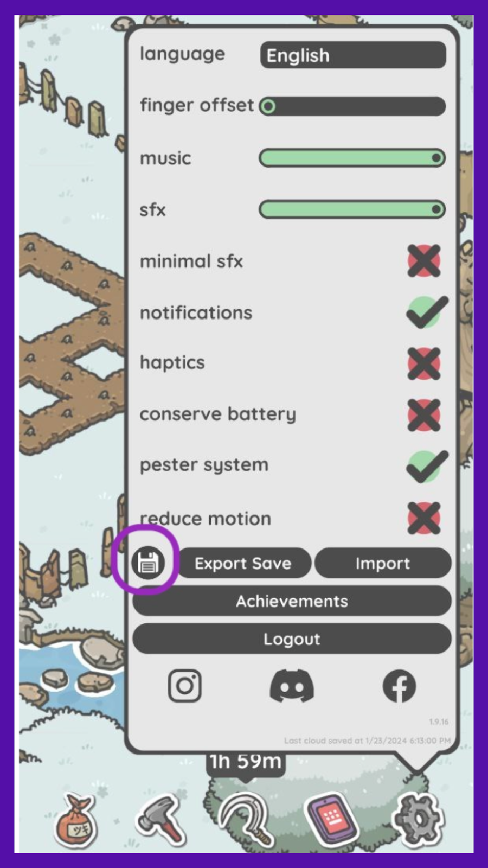Turn on haptics
Viewport: 488px width, 868px height.
[424, 363]
